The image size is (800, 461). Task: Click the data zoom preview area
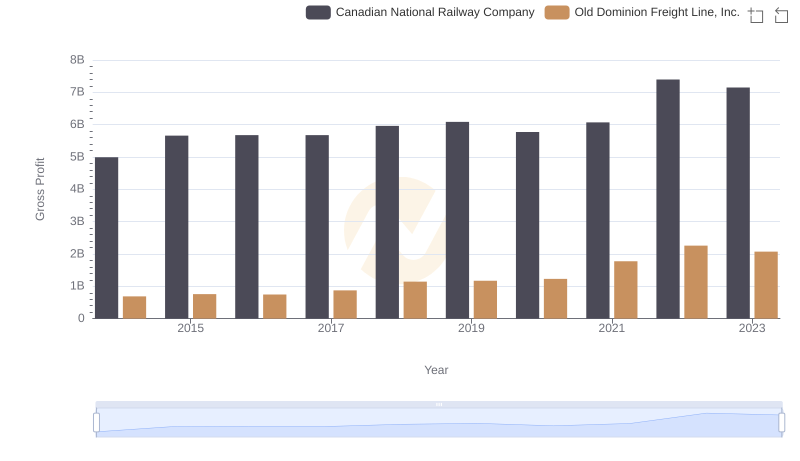(439, 423)
